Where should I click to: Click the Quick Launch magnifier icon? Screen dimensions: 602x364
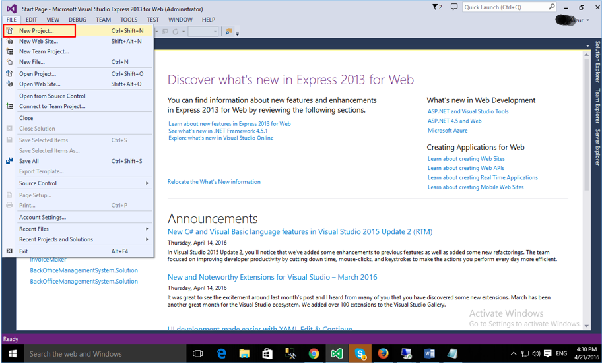click(552, 7)
